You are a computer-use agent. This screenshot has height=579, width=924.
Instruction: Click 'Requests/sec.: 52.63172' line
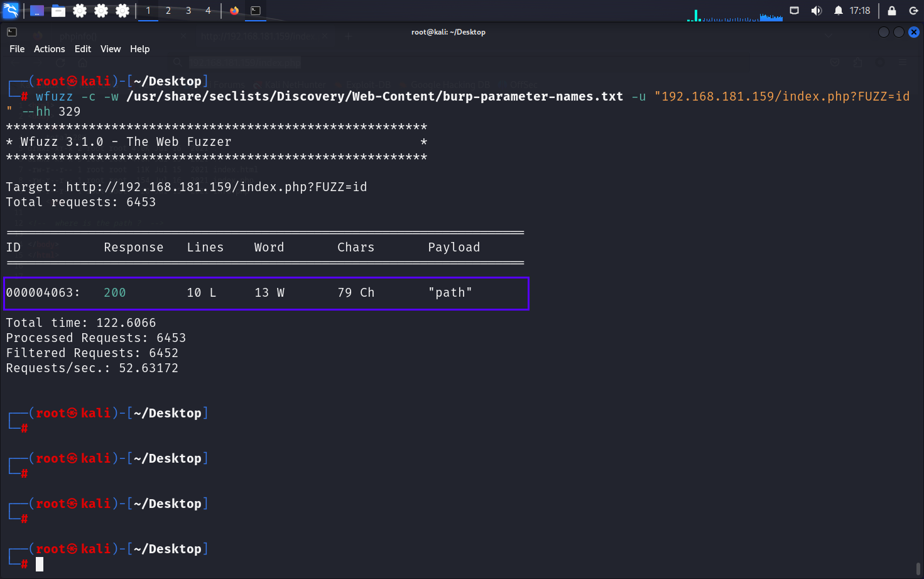point(92,368)
